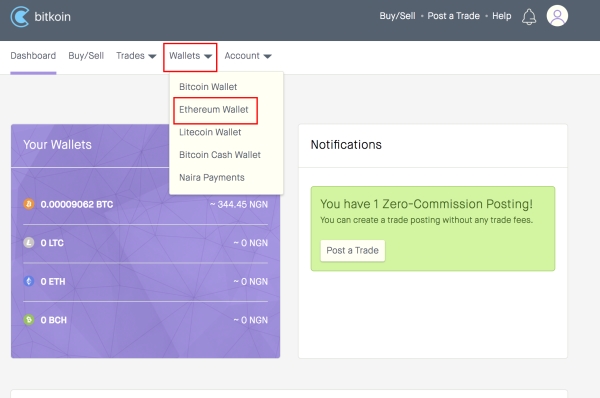Click the Zero-Commission Posting headline

point(426,204)
